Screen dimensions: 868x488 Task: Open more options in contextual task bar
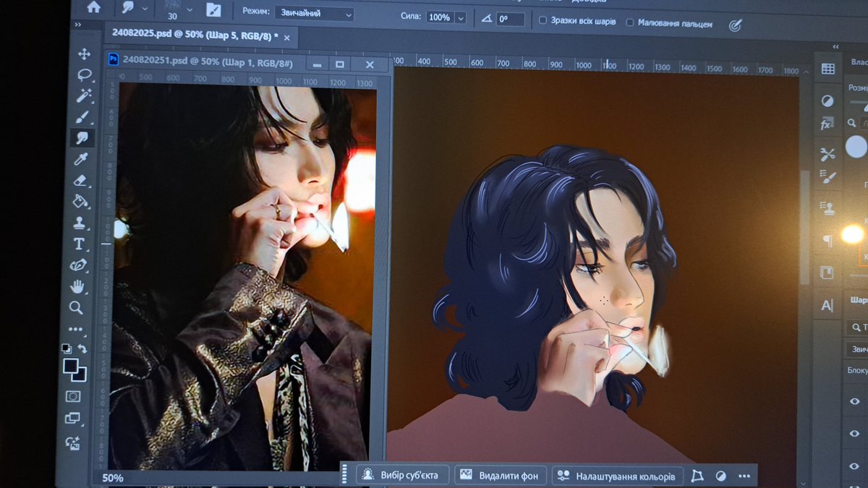[744, 476]
